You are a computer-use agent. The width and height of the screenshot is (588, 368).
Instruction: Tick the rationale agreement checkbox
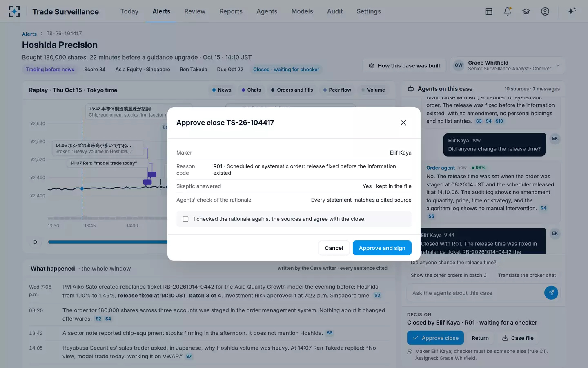tap(186, 219)
